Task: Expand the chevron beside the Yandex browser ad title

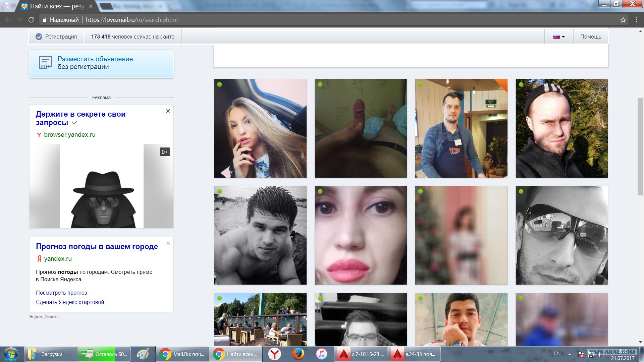Action: [74, 123]
